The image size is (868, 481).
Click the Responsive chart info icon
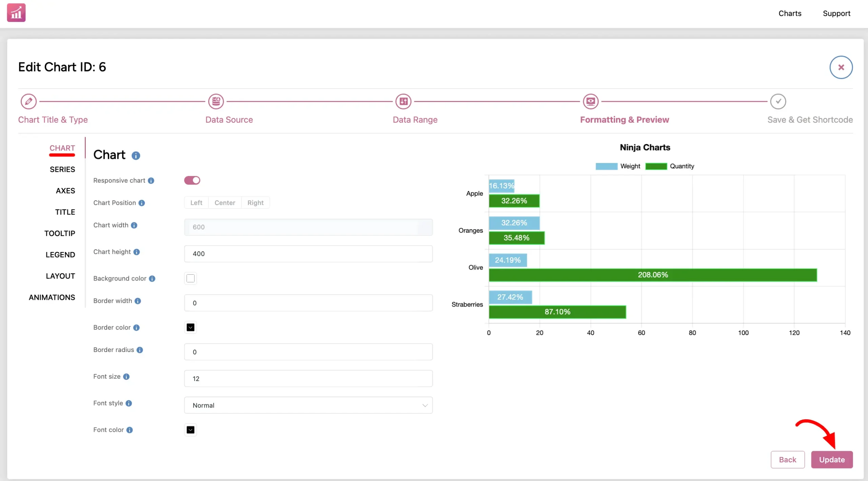point(151,181)
